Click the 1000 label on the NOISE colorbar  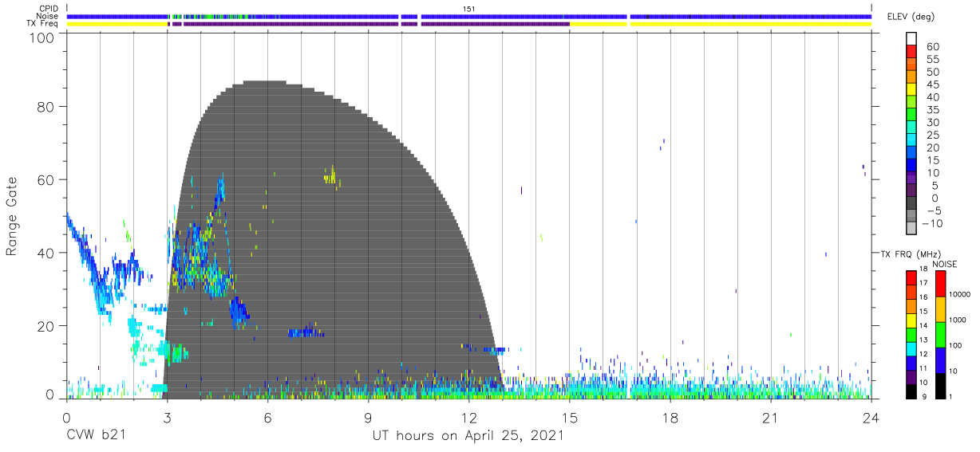[958, 320]
